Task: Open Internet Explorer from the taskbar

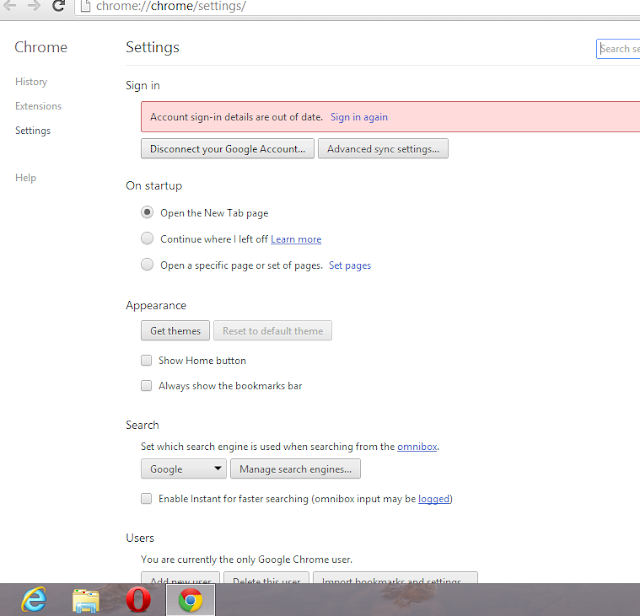Action: 33,599
